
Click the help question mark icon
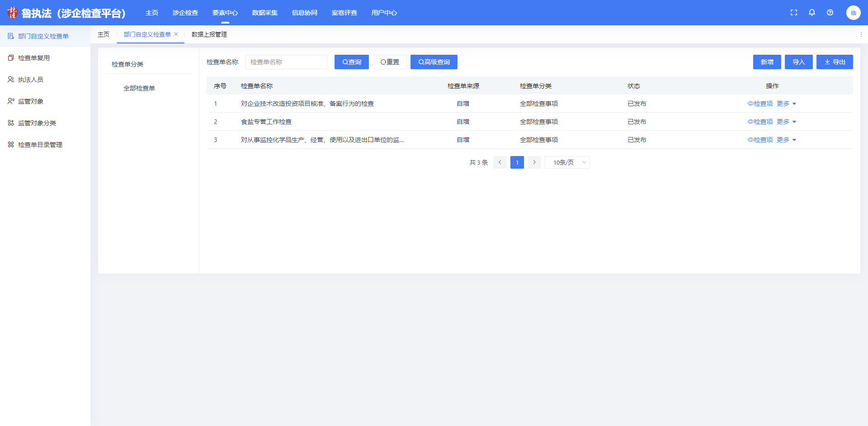pyautogui.click(x=830, y=13)
